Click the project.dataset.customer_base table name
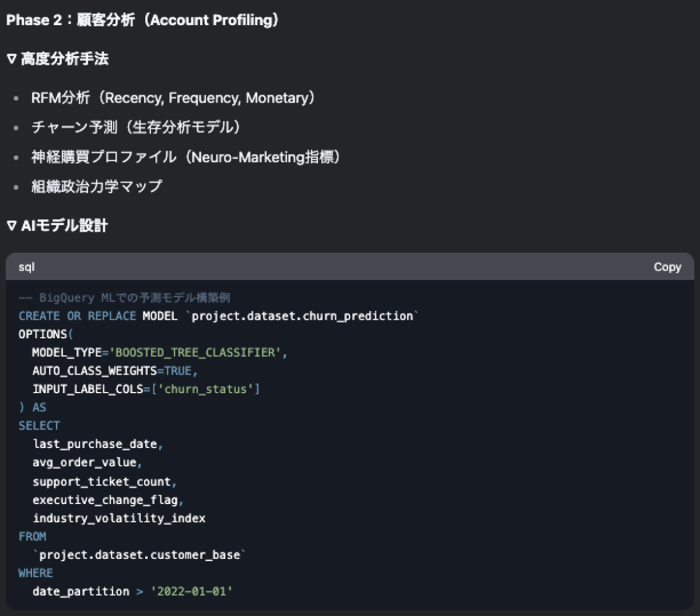This screenshot has height=616, width=700. click(139, 555)
